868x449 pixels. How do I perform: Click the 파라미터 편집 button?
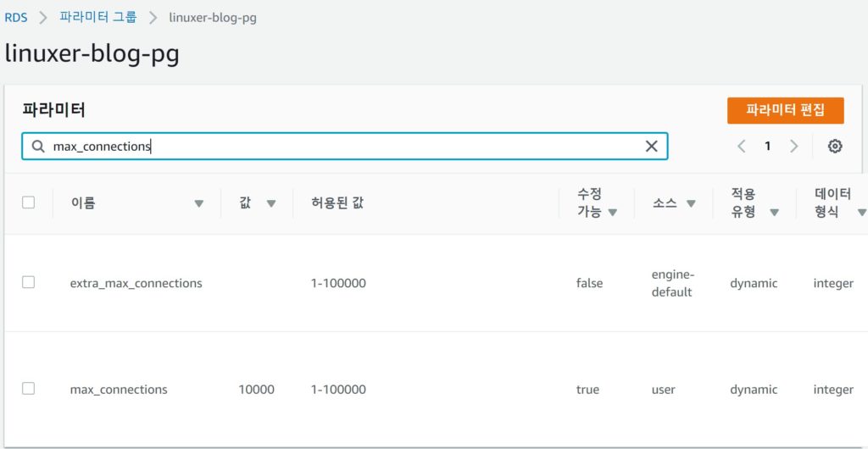tap(785, 110)
